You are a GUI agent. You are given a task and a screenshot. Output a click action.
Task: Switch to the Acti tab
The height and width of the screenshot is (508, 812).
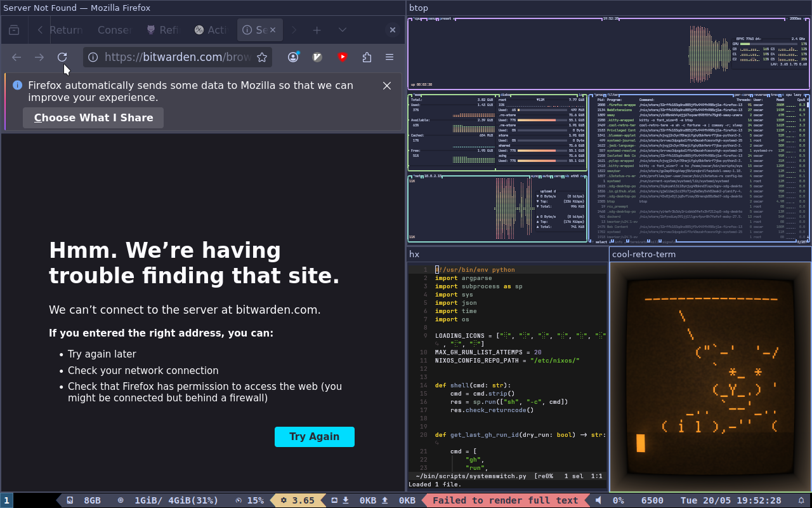211,30
